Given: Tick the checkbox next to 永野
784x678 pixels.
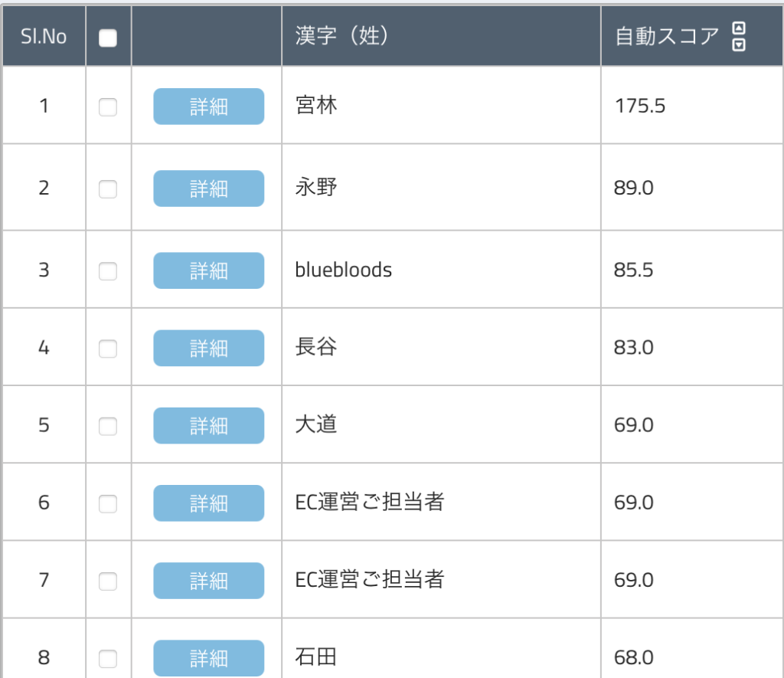Looking at the screenshot, I should point(108,189).
